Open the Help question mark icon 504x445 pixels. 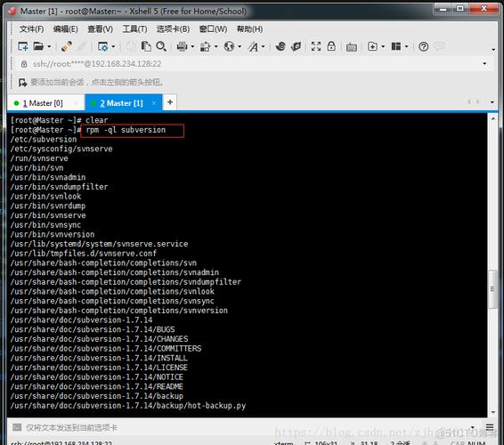(x=423, y=46)
